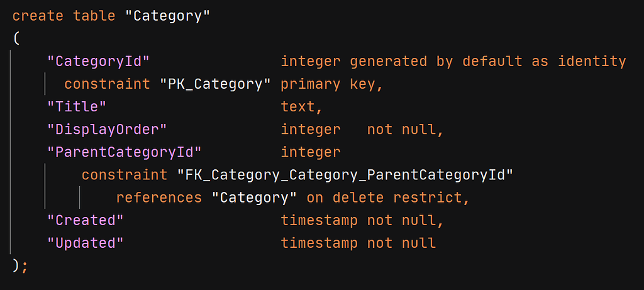Click "integer" type on the DisplayOrder line
This screenshot has width=644, height=290.
[311, 130]
